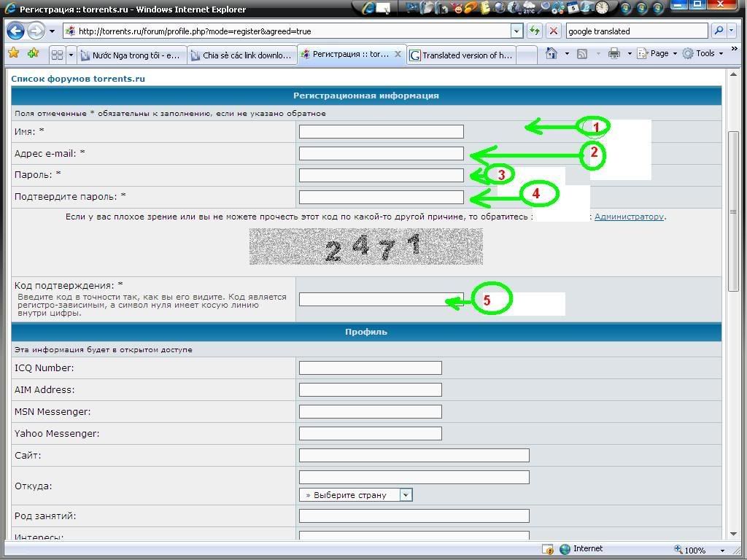
Task: Click the Имя name input field
Action: [x=381, y=131]
